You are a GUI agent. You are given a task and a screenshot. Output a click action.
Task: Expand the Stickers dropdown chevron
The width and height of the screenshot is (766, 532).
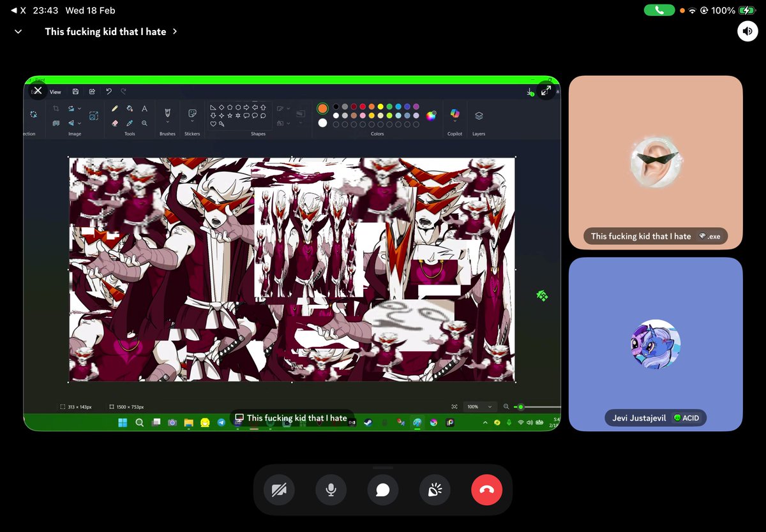(x=192, y=122)
